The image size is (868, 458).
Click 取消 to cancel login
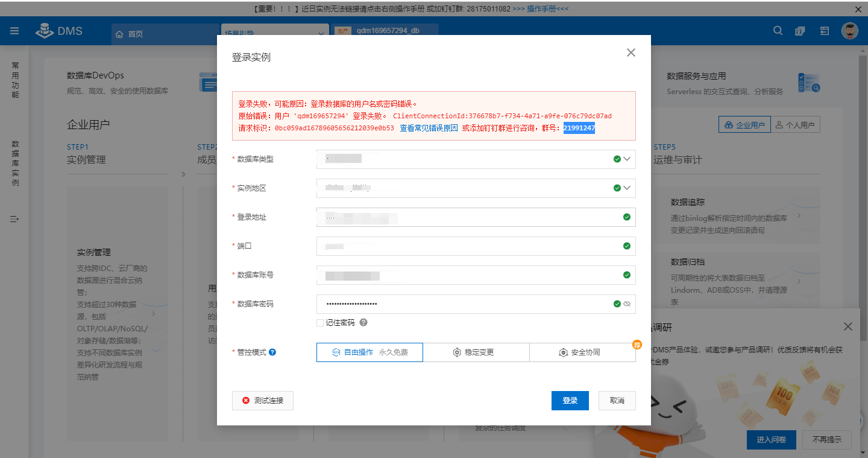pos(617,401)
